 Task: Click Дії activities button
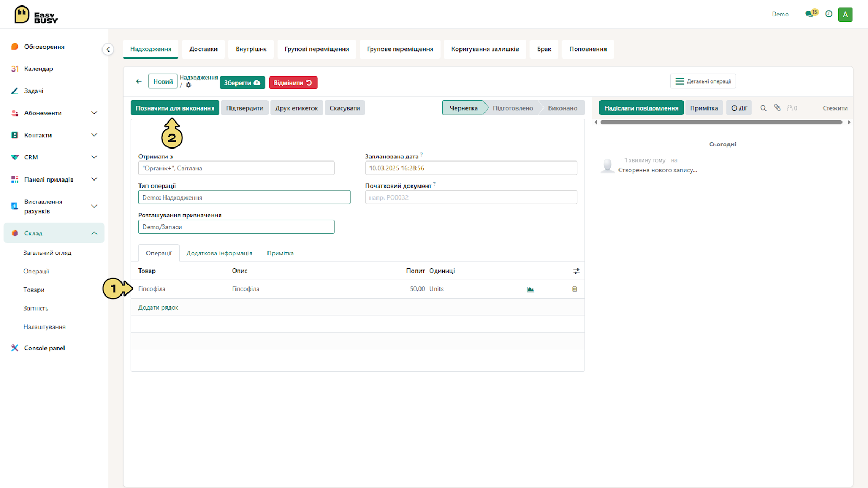click(x=739, y=108)
